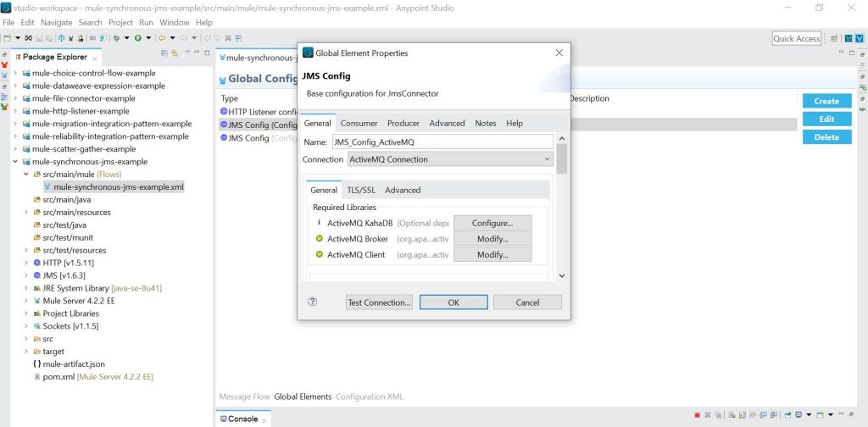This screenshot has width=868, height=427.
Task: Open the Run button dropdown arrow
Action: point(148,38)
